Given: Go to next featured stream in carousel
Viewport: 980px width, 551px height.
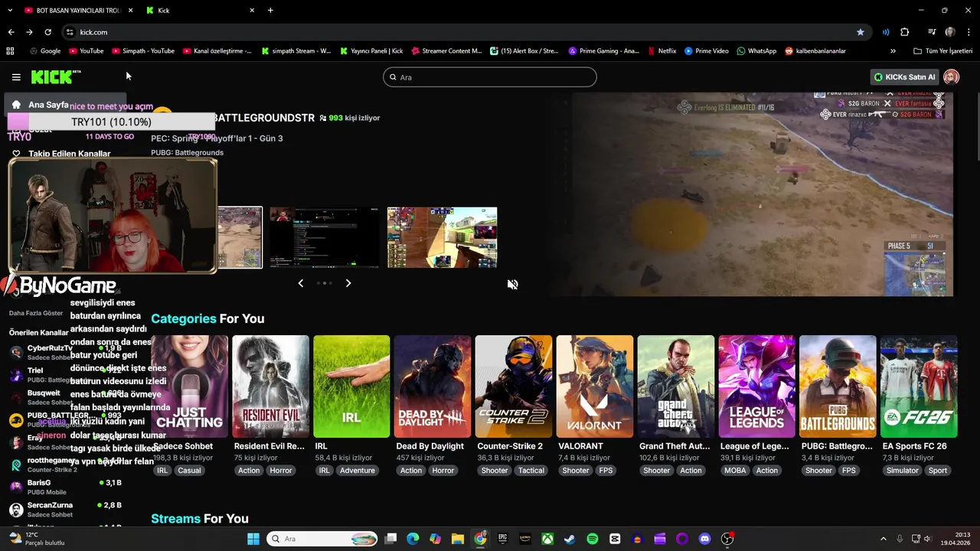Looking at the screenshot, I should coord(348,283).
